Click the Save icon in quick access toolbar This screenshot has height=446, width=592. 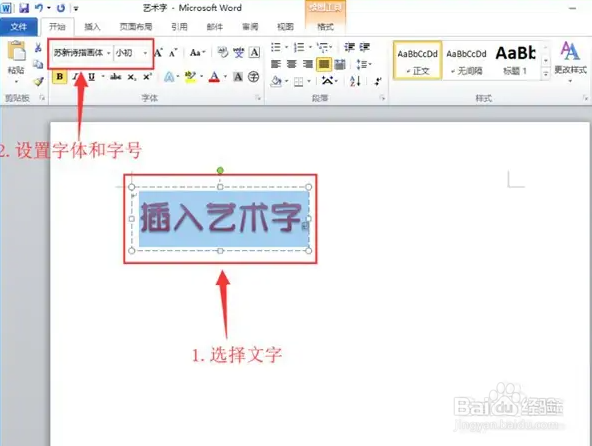(x=24, y=8)
